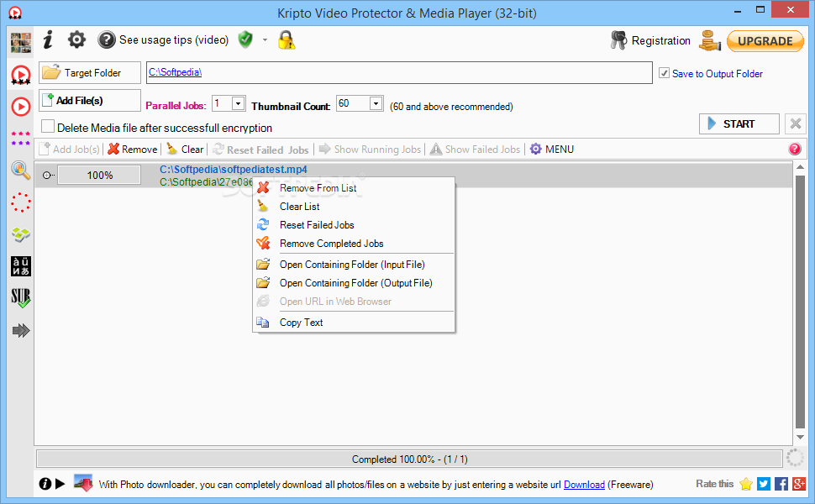Toggle Save to Output Folder checkbox
815x504 pixels.
point(664,73)
